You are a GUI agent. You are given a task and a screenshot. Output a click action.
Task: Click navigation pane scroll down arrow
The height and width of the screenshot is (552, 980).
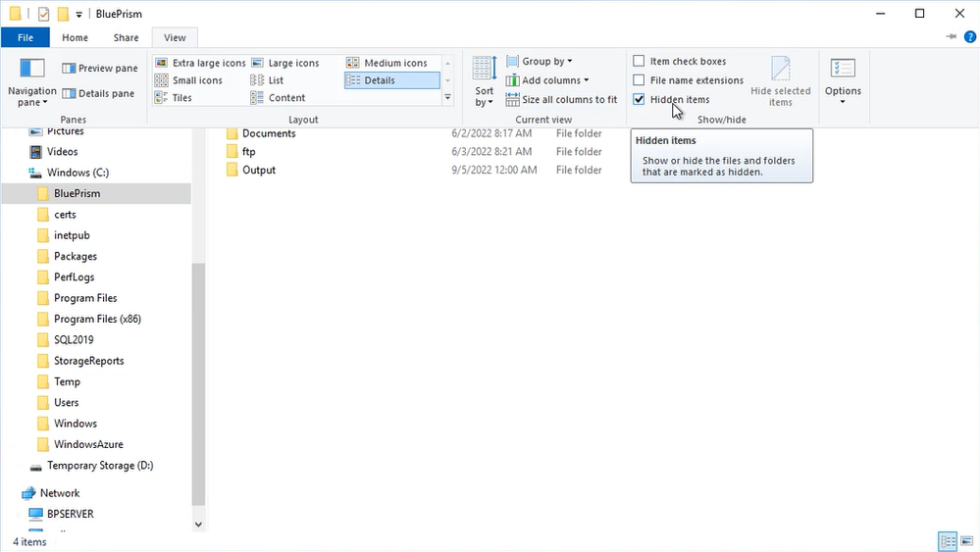[198, 525]
